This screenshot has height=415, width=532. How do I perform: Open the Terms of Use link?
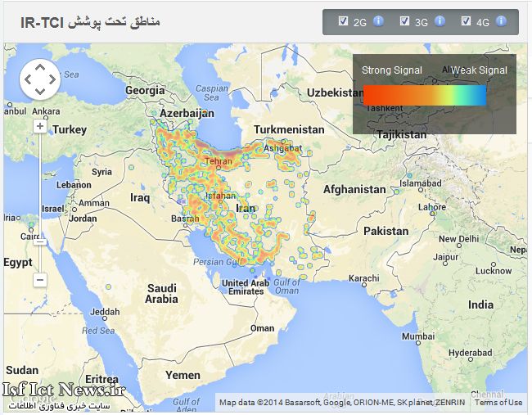pyautogui.click(x=498, y=403)
